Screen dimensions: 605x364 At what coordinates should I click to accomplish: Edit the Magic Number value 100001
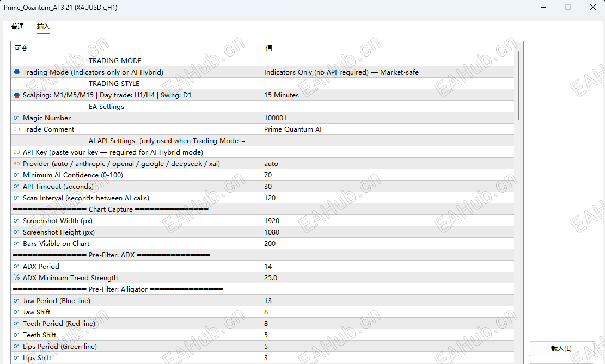(x=388, y=118)
